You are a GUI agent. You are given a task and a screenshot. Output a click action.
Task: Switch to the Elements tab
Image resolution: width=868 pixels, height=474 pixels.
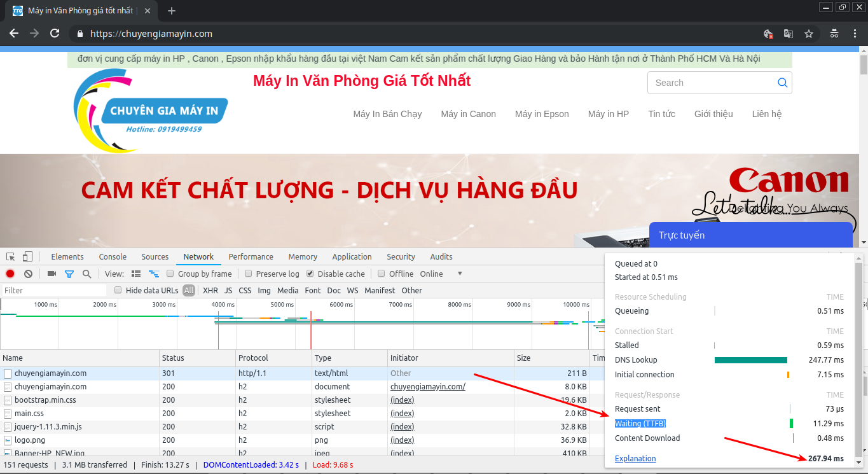pyautogui.click(x=67, y=257)
